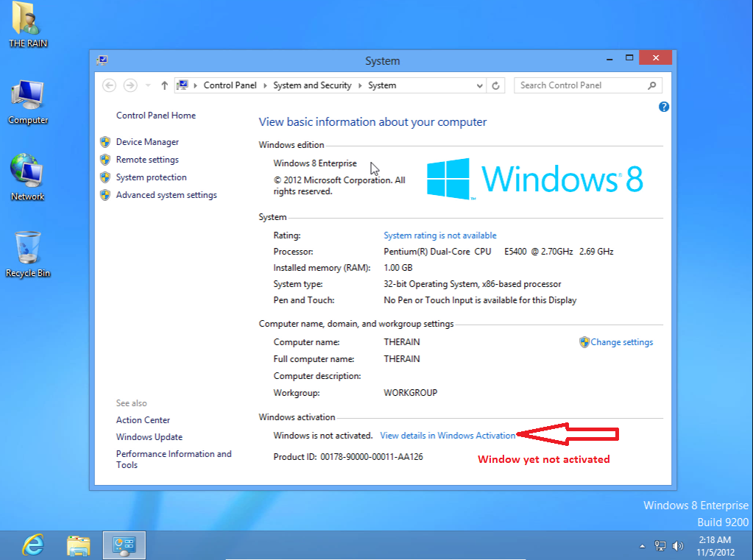The image size is (753, 560).
Task: Click the shield icon beside System protection
Action: 105,177
